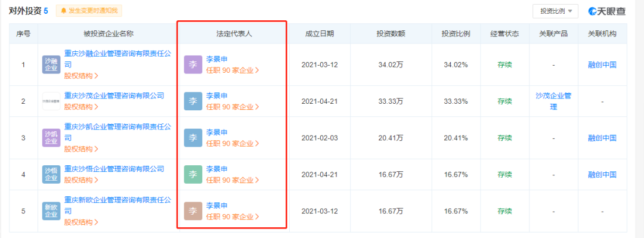This screenshot has width=644, height=238.
Task: Open 融创中国 link in row 4
Action: click(602, 174)
